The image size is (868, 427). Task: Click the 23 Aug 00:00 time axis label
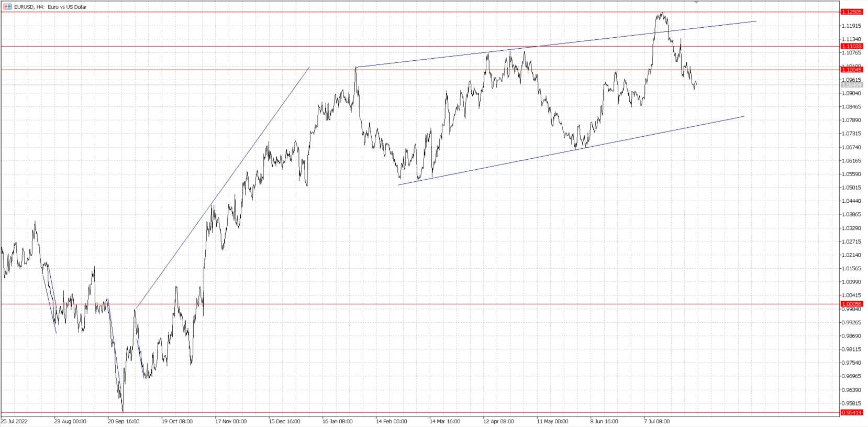click(70, 421)
